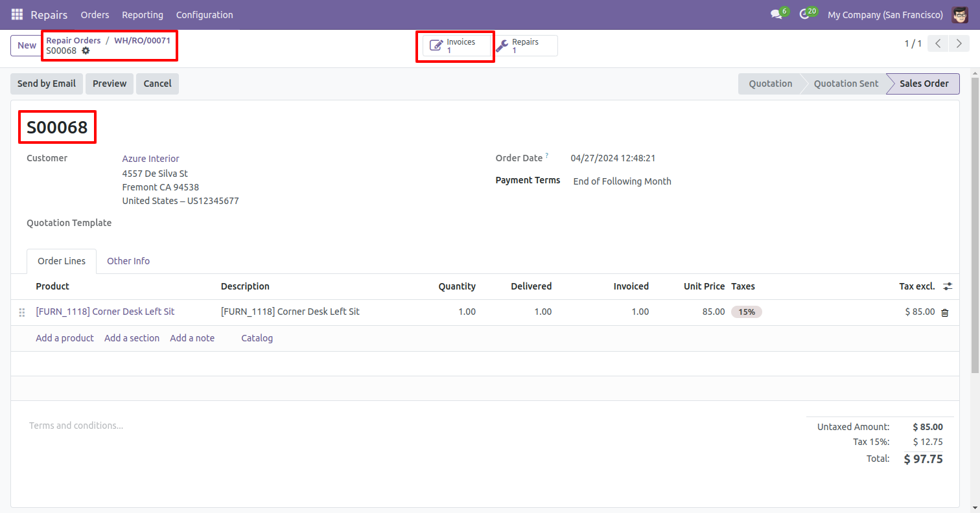The width and height of the screenshot is (980, 513).
Task: Open company switcher My Company (San Francisco)
Action: coord(885,14)
